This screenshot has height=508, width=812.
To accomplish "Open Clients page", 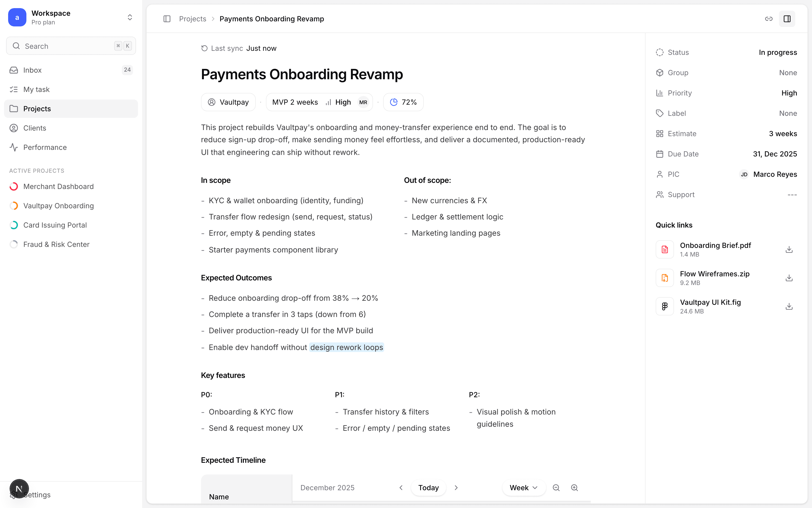I will [71, 128].
